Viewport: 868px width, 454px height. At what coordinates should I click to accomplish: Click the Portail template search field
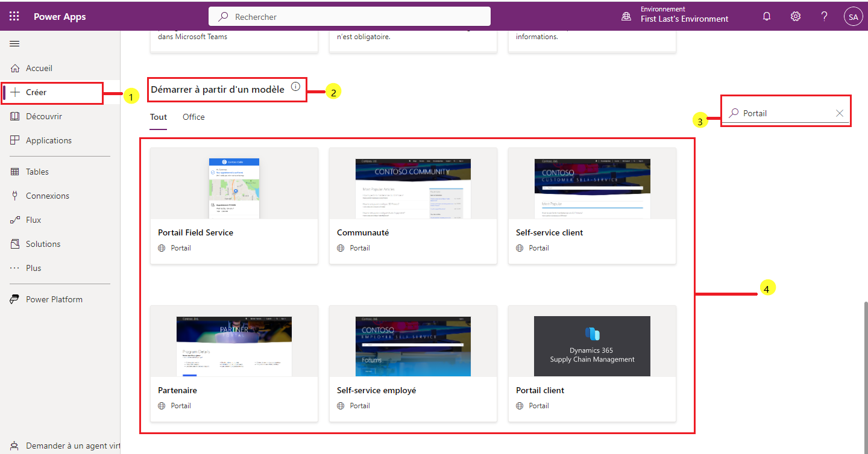pyautogui.click(x=786, y=113)
